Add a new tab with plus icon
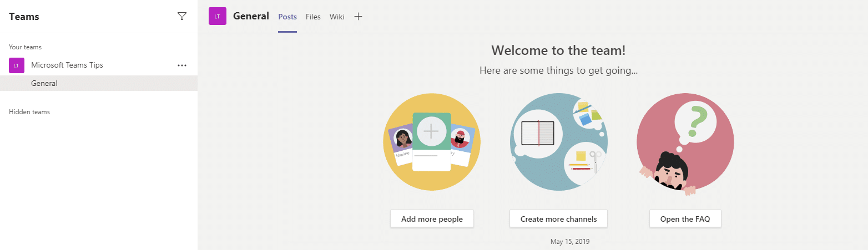 pos(359,17)
